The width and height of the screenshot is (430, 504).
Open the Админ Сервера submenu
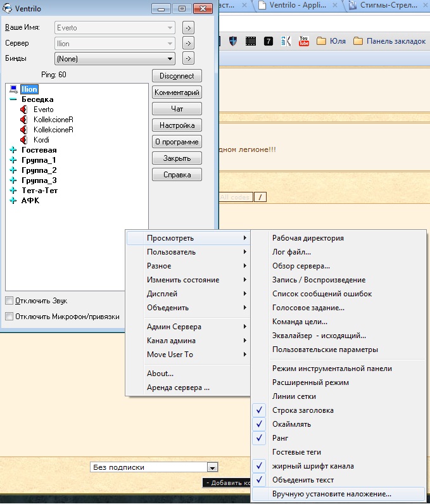tap(188, 327)
